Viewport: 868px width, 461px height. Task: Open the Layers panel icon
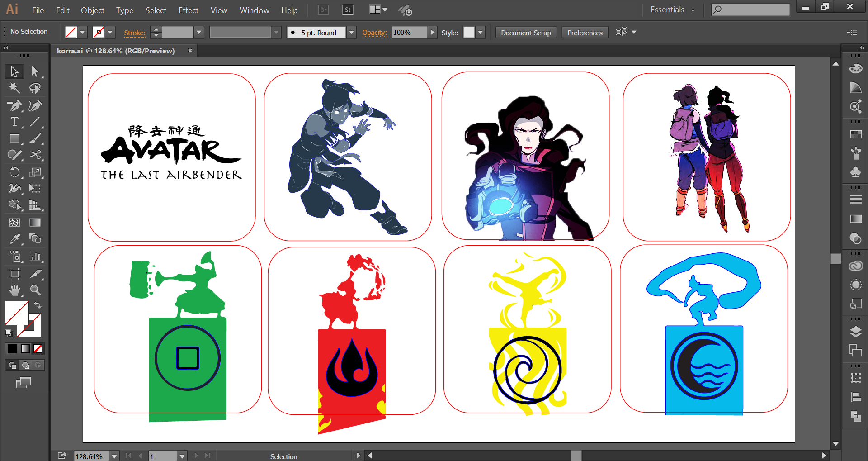855,332
